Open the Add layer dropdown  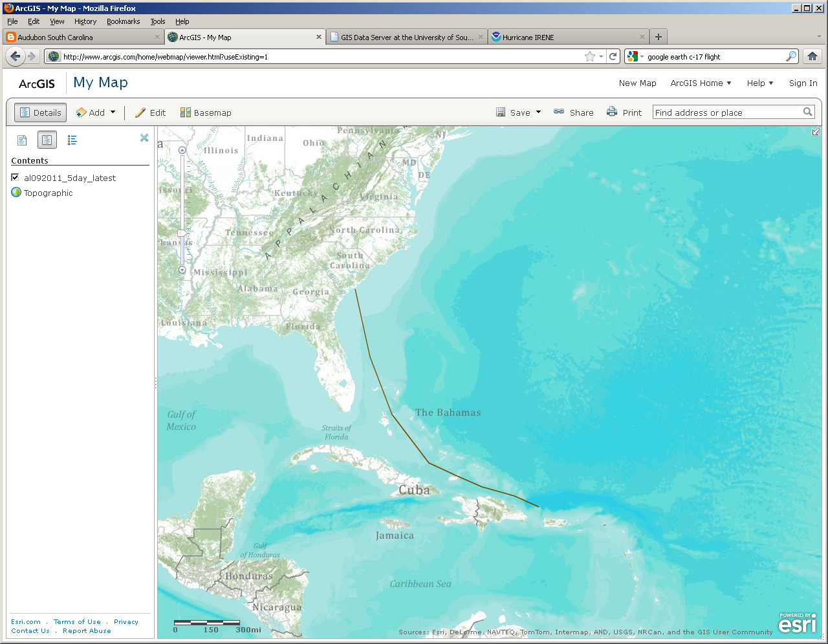111,112
